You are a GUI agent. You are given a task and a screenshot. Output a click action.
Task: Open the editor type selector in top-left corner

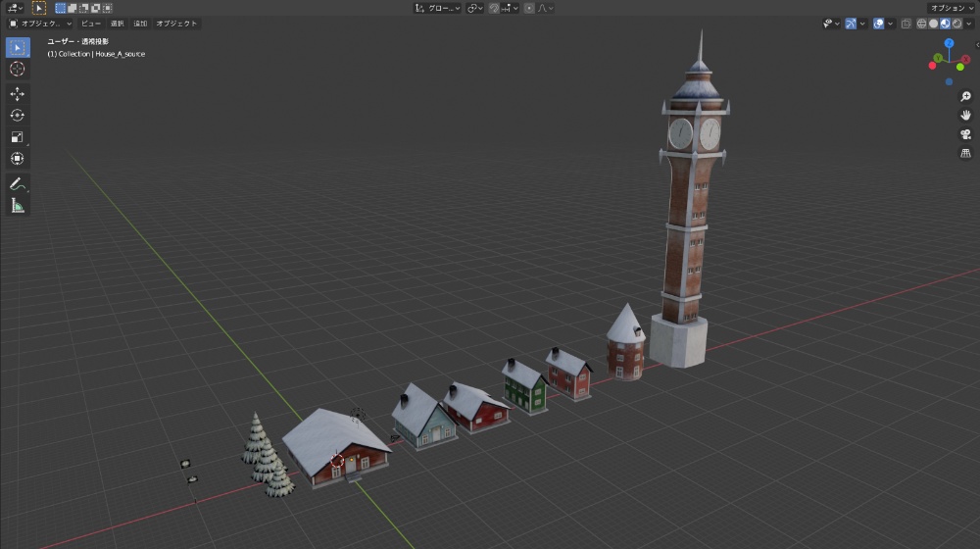click(15, 8)
